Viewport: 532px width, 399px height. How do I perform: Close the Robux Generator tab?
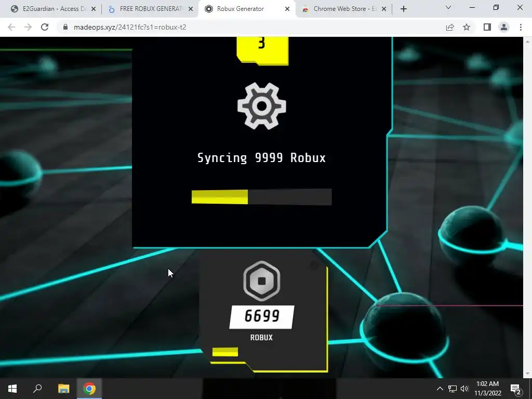pos(287,9)
